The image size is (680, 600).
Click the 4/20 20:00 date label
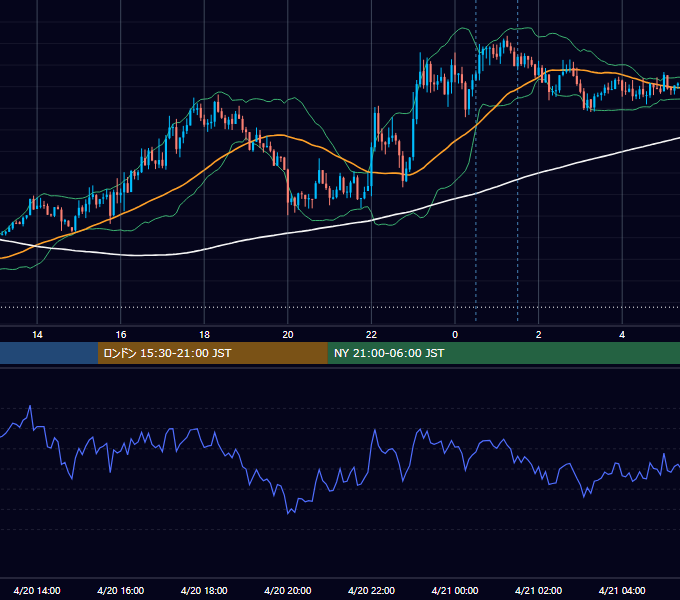tap(288, 590)
